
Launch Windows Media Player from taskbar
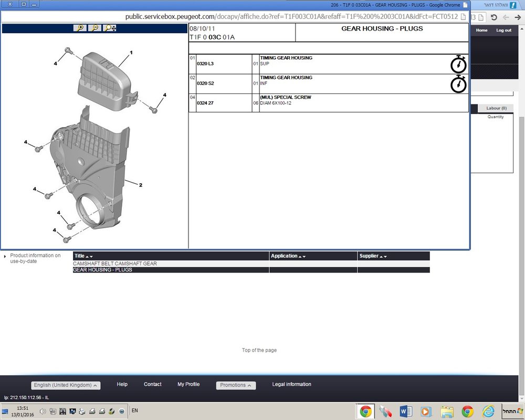(x=426, y=411)
